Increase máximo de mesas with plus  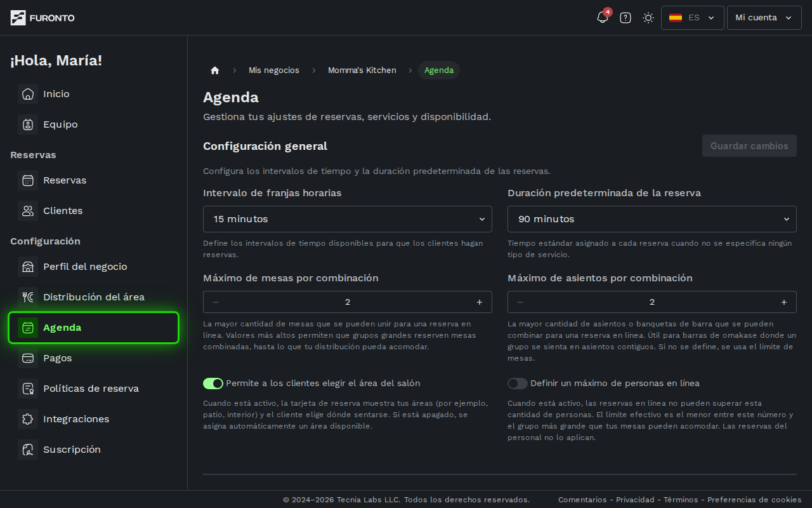(480, 302)
